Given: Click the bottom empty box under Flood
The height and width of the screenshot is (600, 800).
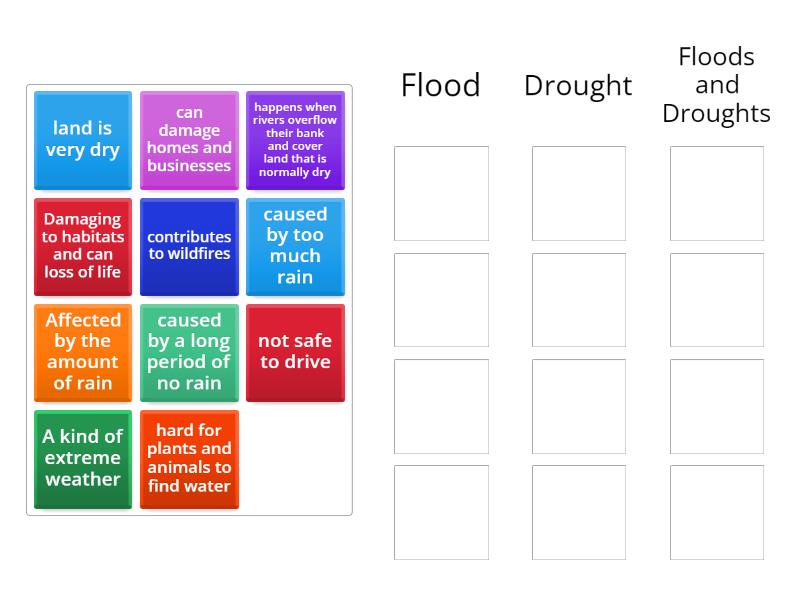Looking at the screenshot, I should pyautogui.click(x=441, y=512).
